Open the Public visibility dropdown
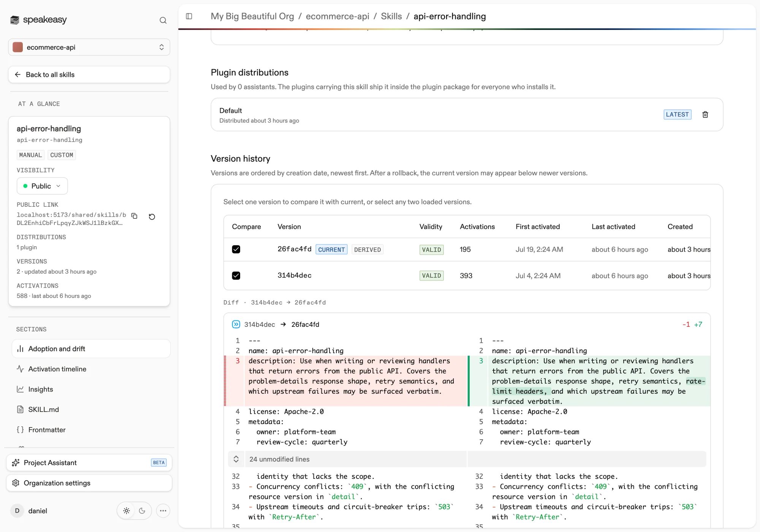This screenshot has width=760, height=532. (x=42, y=186)
